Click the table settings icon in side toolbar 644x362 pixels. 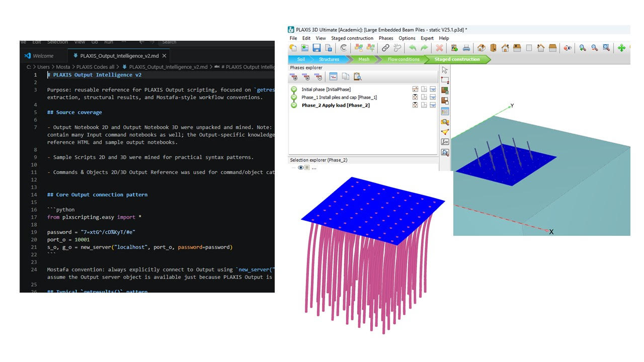(445, 111)
